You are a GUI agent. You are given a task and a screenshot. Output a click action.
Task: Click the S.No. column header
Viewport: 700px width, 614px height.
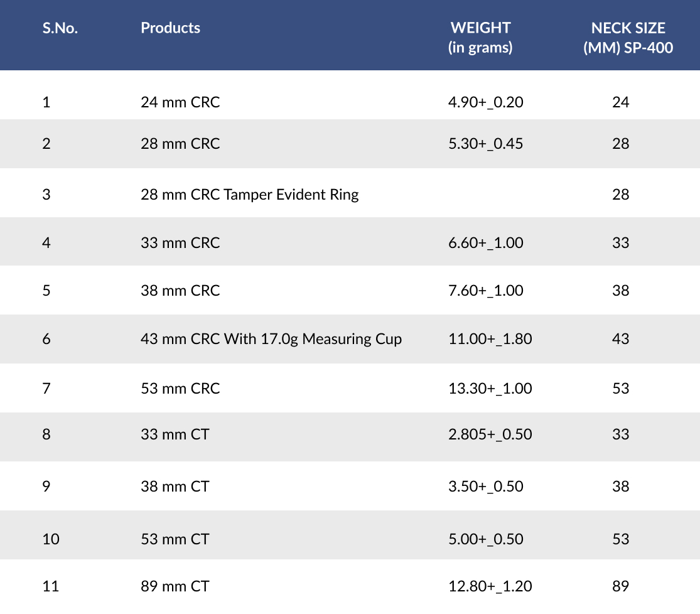(60, 28)
